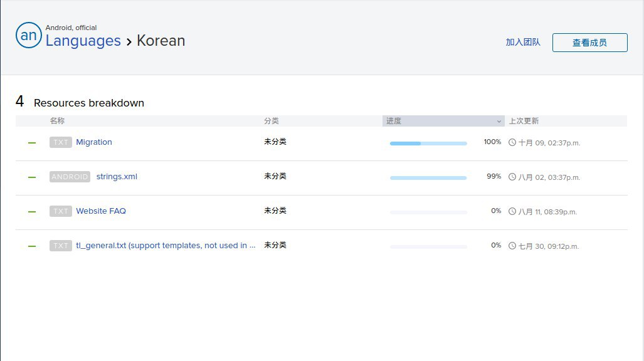The width and height of the screenshot is (644, 361).
Task: Click the TXT badge beside tl_general.txt
Action: 61,246
